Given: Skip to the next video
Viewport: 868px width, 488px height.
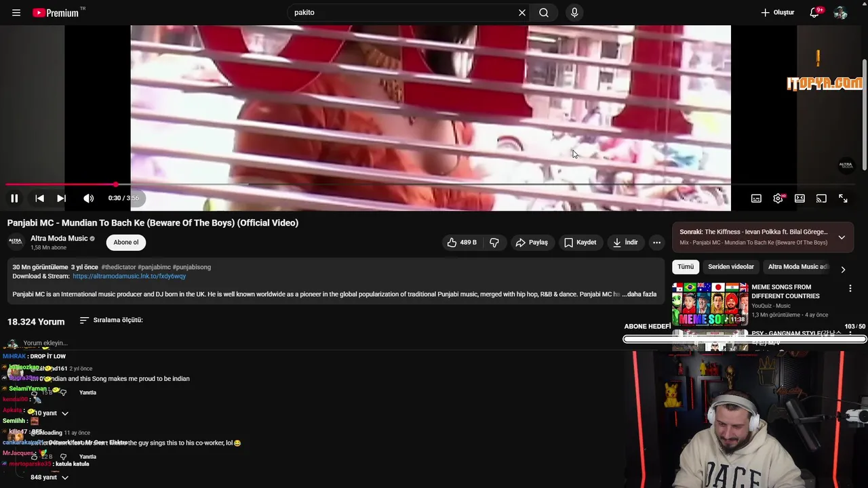Looking at the screenshot, I should coord(61,198).
